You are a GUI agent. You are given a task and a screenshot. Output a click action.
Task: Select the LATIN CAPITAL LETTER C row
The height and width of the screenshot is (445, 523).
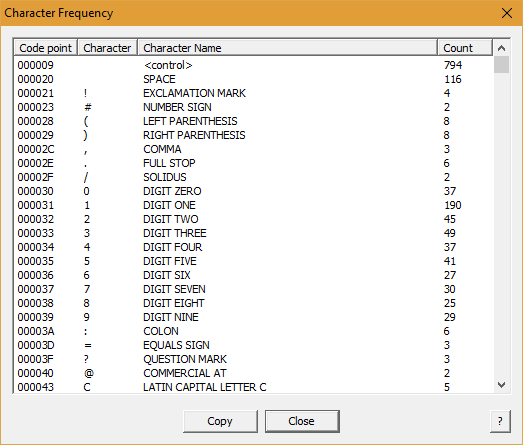point(253,387)
